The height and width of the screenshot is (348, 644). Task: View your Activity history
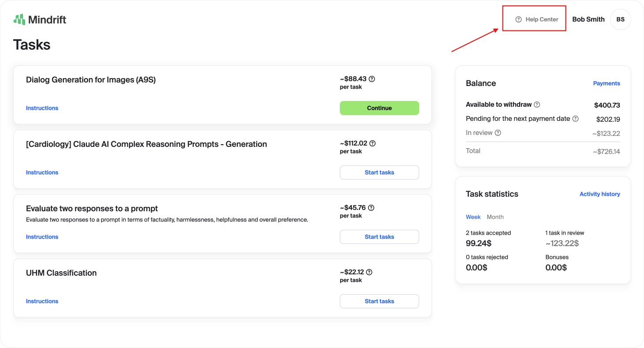[x=600, y=194]
